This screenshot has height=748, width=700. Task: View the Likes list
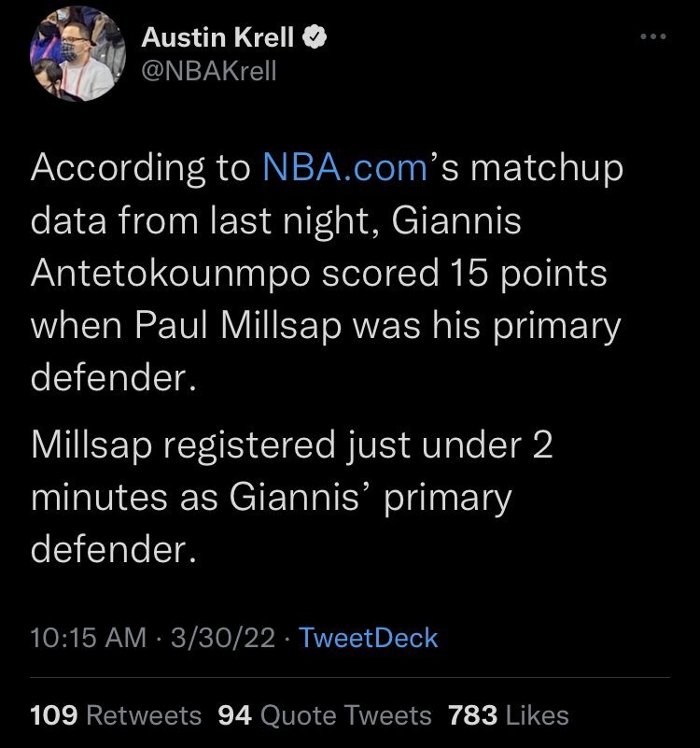click(538, 715)
